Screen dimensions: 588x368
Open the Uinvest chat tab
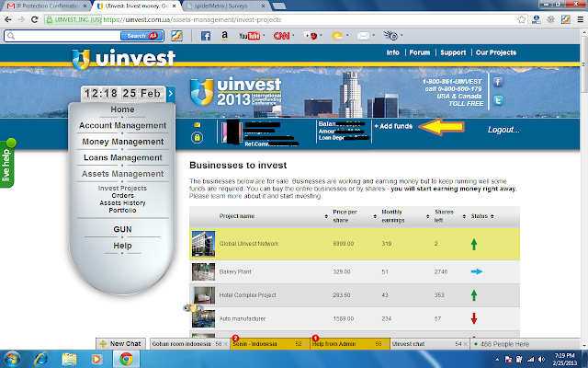click(x=430, y=343)
